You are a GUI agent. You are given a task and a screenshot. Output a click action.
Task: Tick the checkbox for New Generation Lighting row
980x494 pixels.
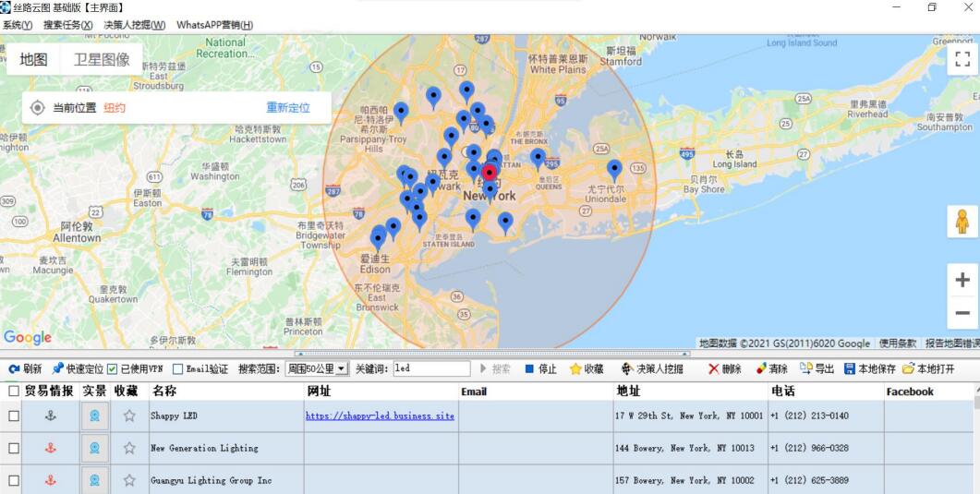[x=14, y=449]
